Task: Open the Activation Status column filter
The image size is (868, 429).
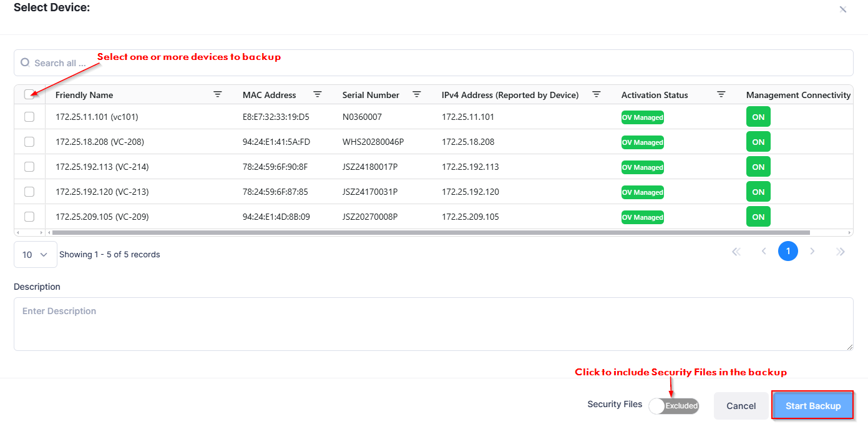Action: [x=721, y=94]
